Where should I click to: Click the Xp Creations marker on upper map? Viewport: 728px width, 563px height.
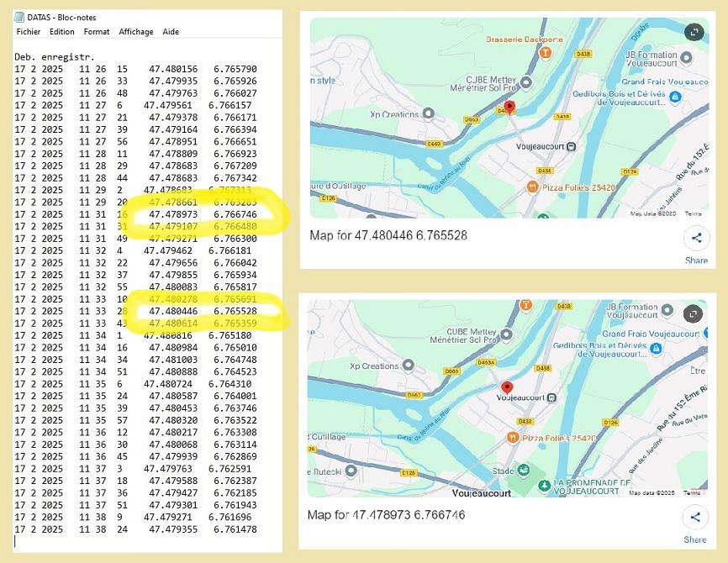(x=428, y=113)
